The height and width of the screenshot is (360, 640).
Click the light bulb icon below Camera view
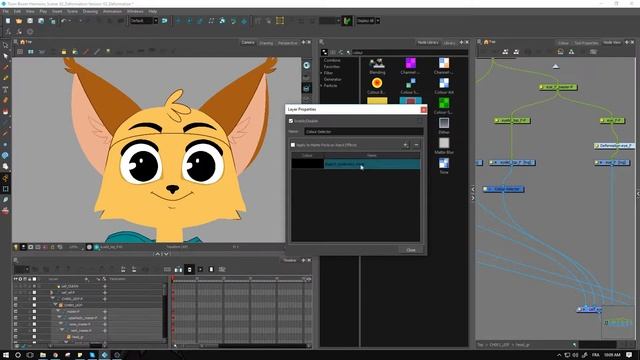(16, 247)
